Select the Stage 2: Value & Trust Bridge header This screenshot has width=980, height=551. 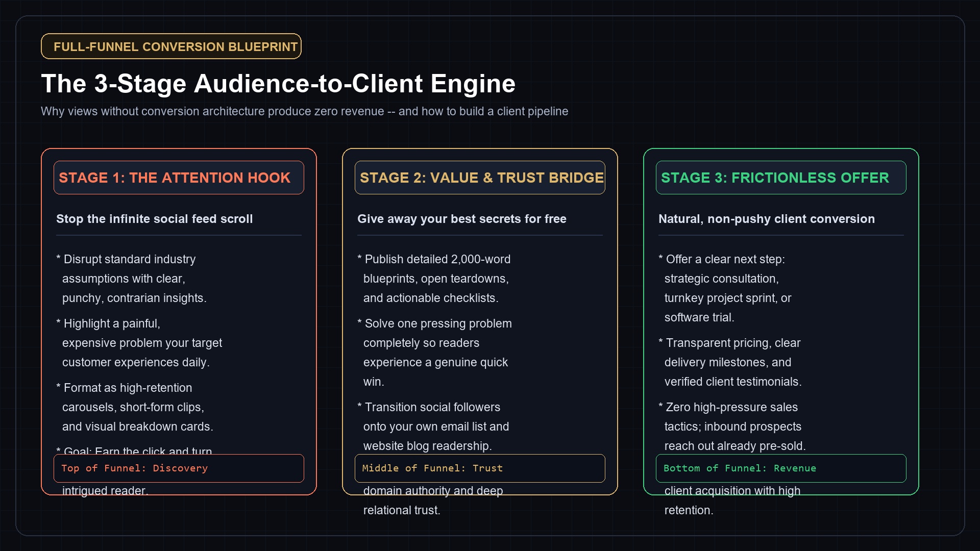pyautogui.click(x=480, y=178)
